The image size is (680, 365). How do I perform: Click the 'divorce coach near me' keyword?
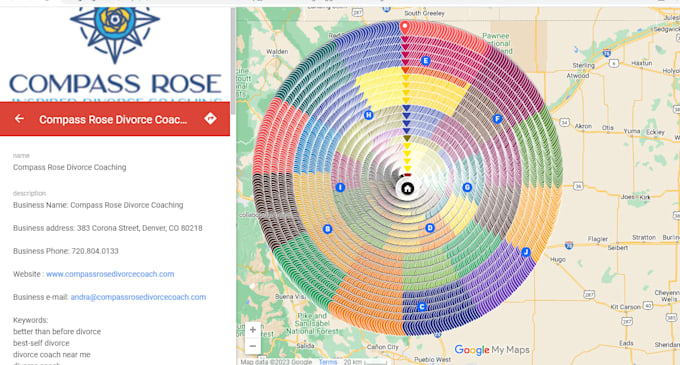(52, 355)
